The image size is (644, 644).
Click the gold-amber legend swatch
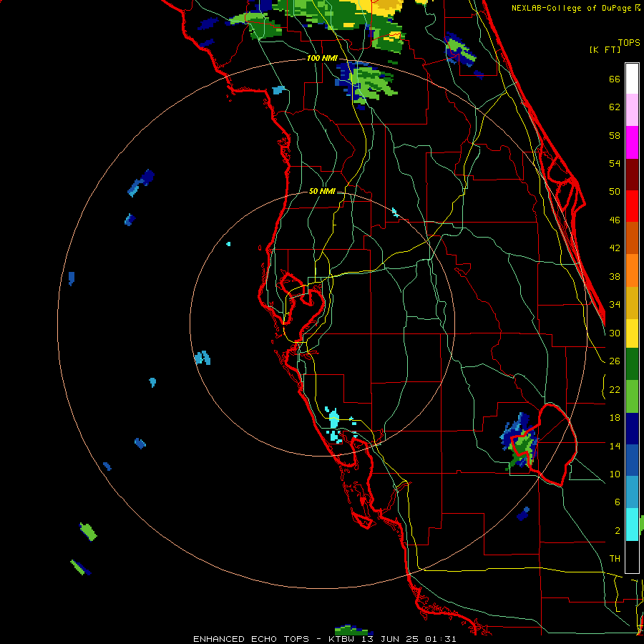tap(632, 303)
